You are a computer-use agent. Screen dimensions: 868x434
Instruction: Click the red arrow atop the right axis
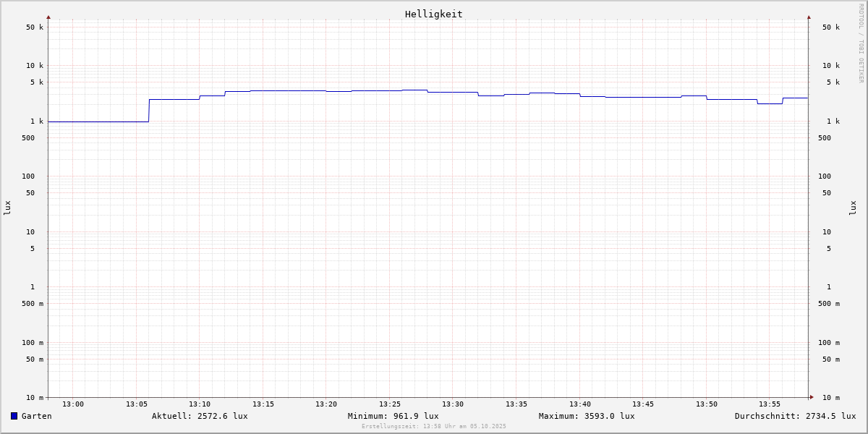(809, 17)
